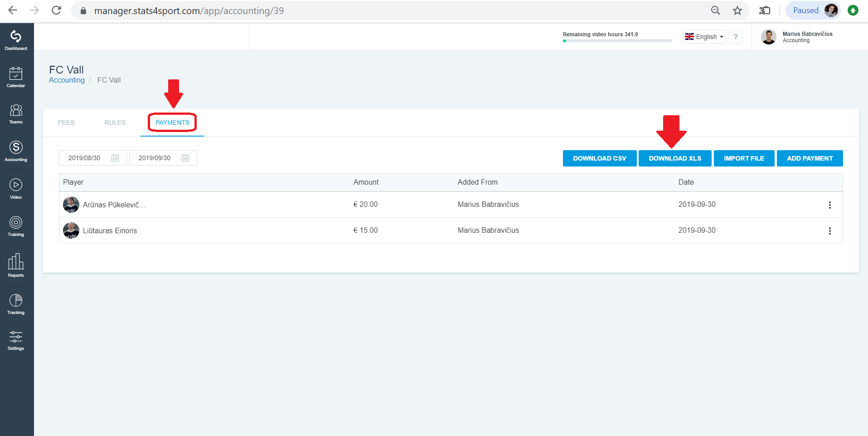
Task: Bookmark the page with the star icon
Action: (x=737, y=10)
